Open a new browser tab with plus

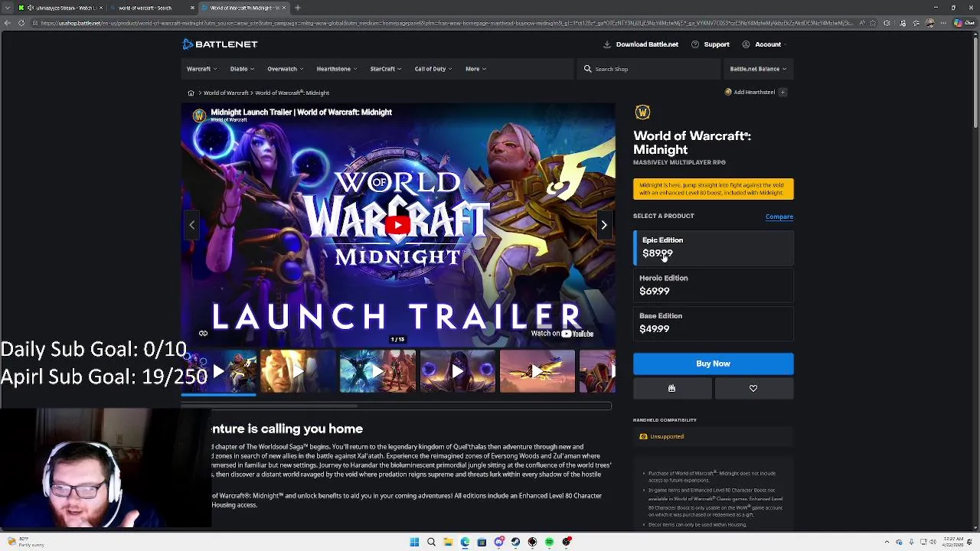[297, 8]
